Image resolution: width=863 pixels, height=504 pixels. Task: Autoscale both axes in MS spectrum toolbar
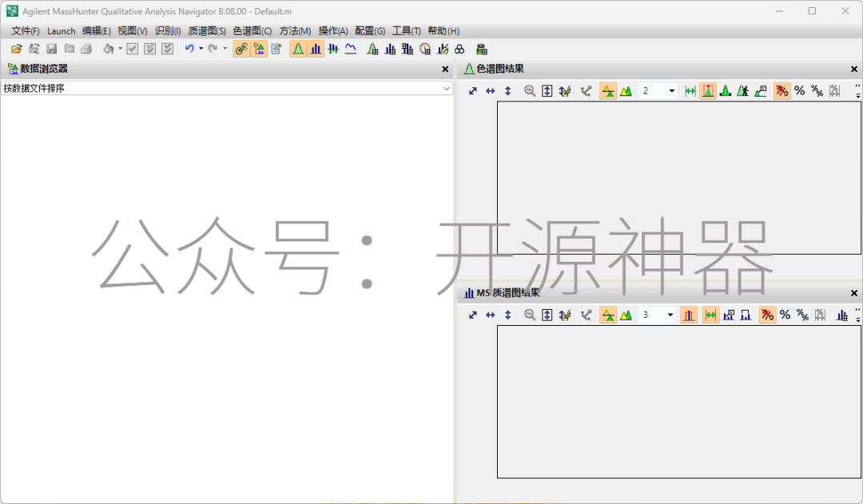[x=473, y=315]
